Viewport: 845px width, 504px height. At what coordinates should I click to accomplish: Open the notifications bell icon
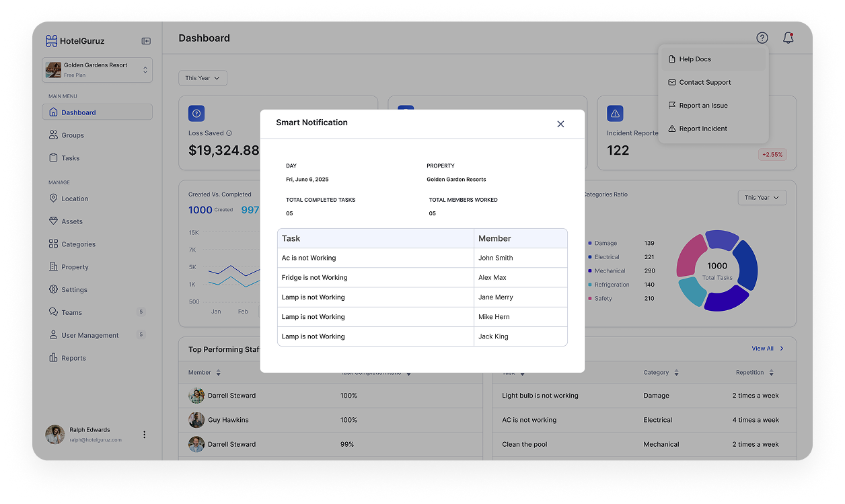788,38
